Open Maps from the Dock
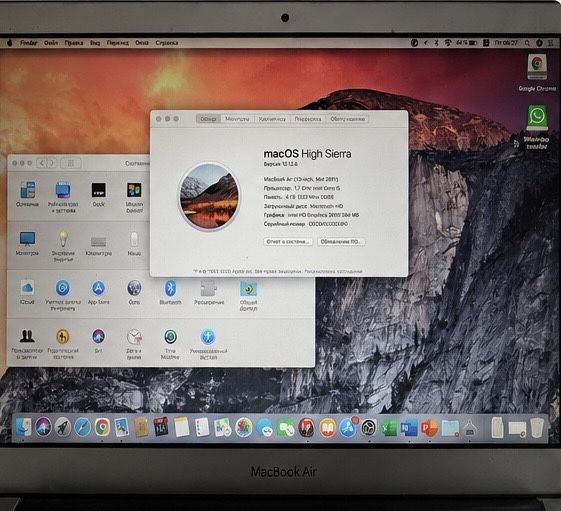 [x=222, y=427]
